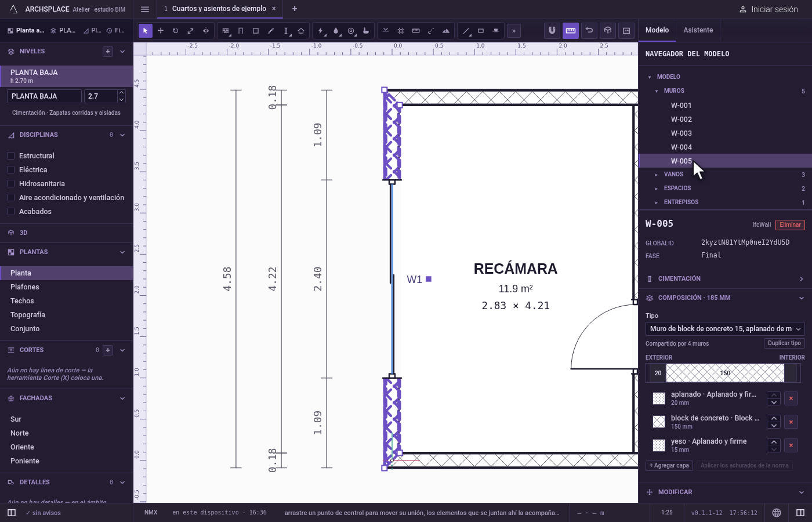Click the block de concreto hatch swatch
Image resolution: width=812 pixels, height=522 pixels.
click(x=659, y=422)
